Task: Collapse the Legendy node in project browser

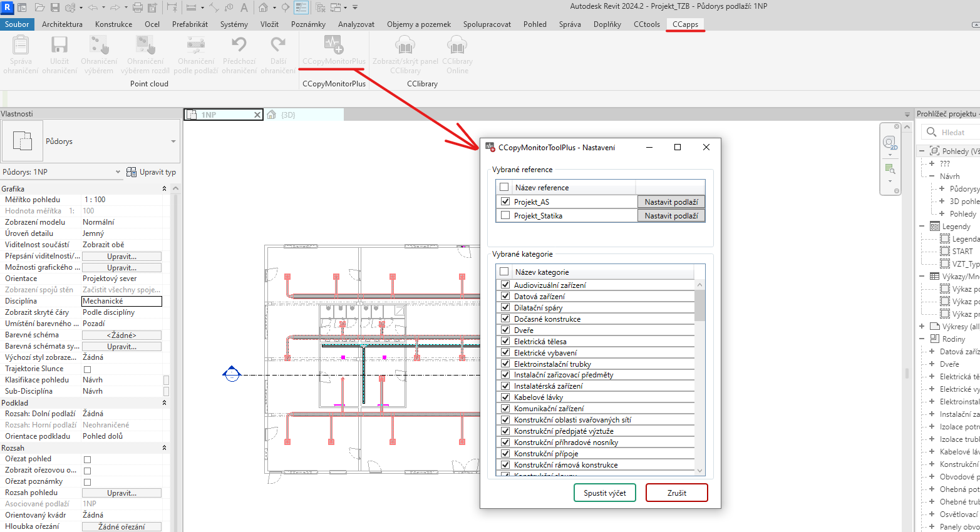Action: point(922,226)
